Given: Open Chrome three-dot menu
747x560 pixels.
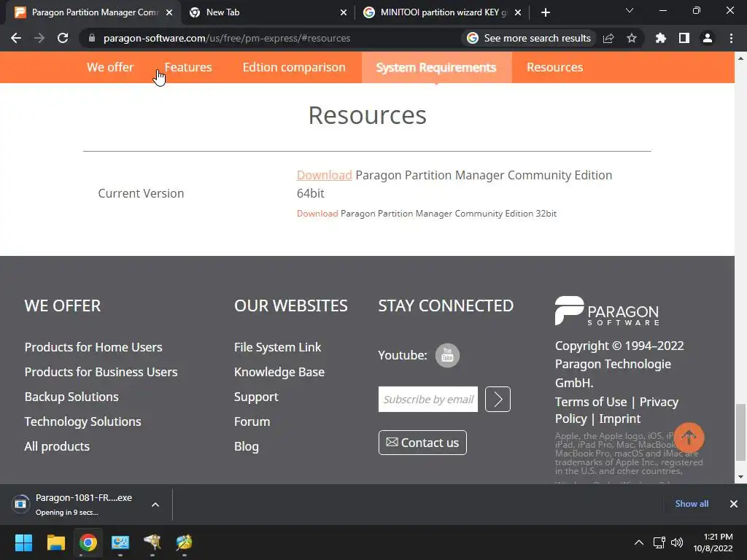Looking at the screenshot, I should pos(731,38).
